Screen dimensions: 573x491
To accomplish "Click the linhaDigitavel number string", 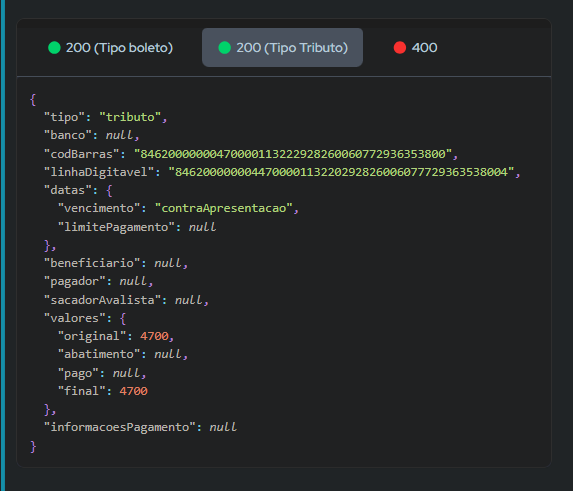I will tap(341, 172).
